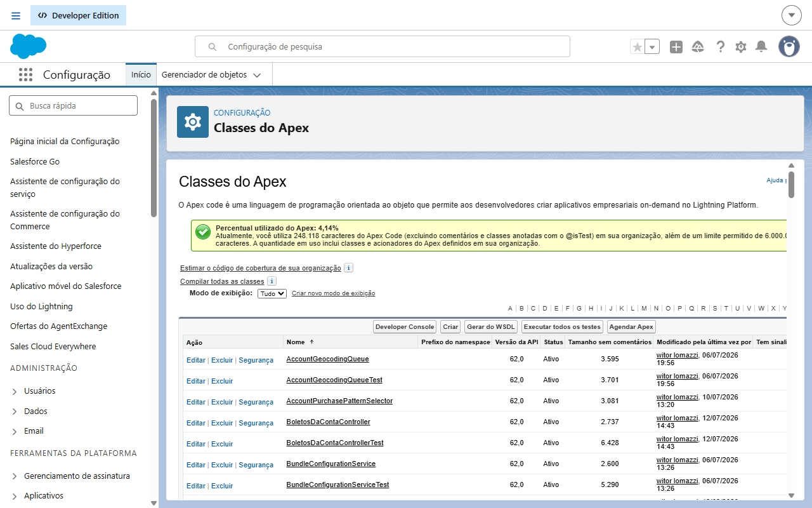Click the Salesforce cloud logo
Image resolution: width=812 pixels, height=508 pixels.
pos(29,46)
